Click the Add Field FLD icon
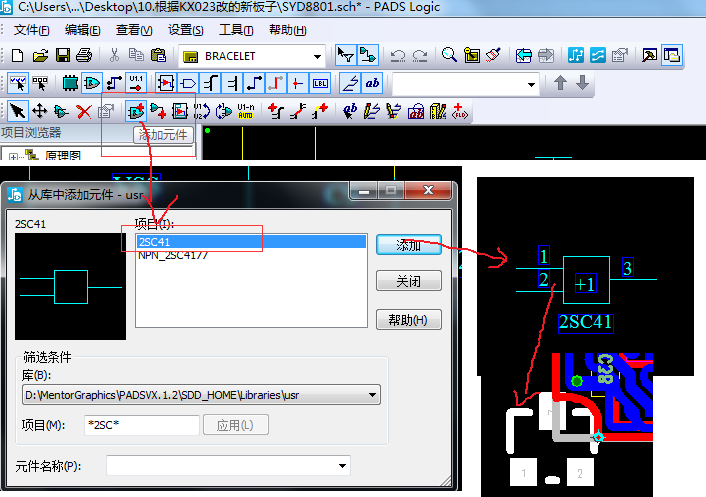The width and height of the screenshot is (706, 497). [460, 111]
